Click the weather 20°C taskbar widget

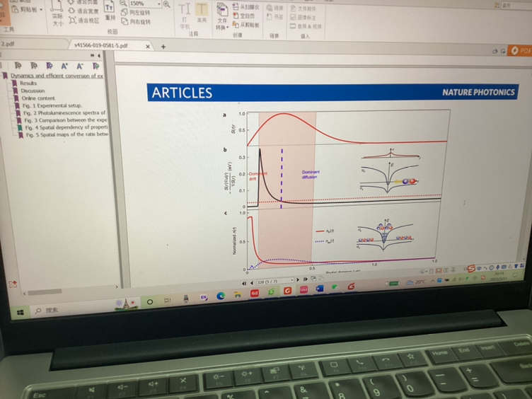(x=416, y=282)
